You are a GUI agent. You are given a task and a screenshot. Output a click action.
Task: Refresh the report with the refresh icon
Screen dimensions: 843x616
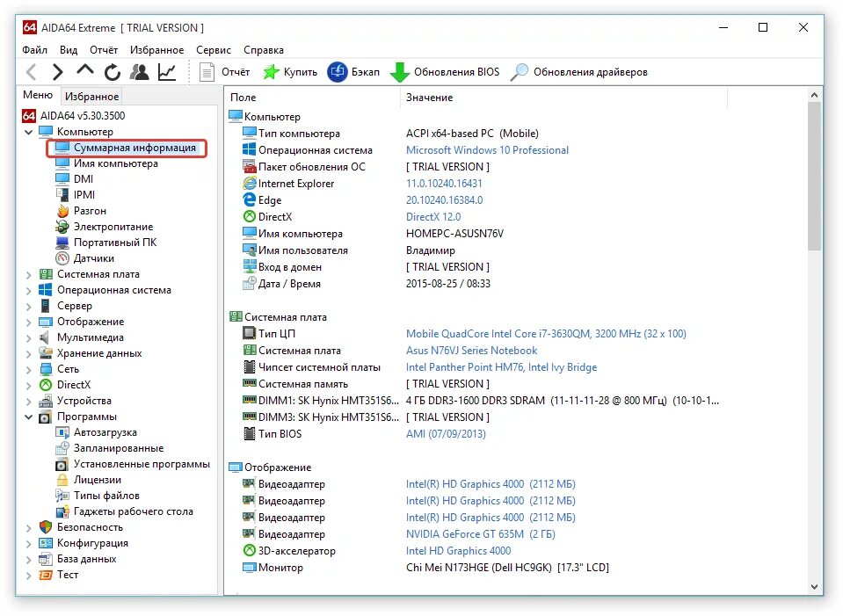pos(112,72)
